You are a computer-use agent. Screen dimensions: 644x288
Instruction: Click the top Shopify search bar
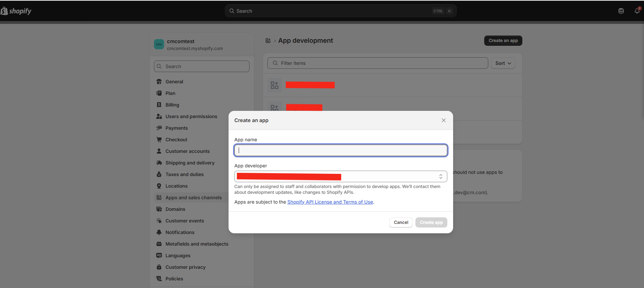point(340,11)
